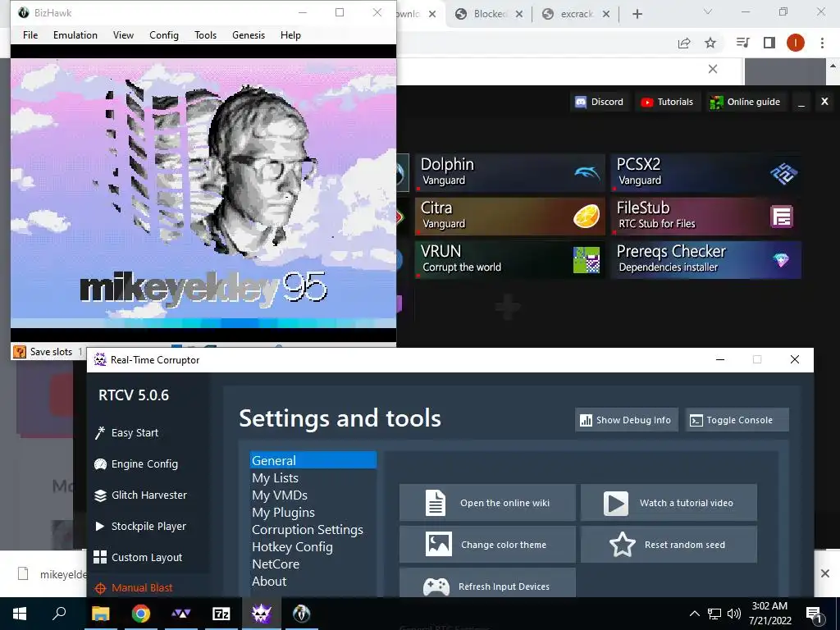
Task: Open the Tools menu in BizHawk
Action: coord(205,34)
